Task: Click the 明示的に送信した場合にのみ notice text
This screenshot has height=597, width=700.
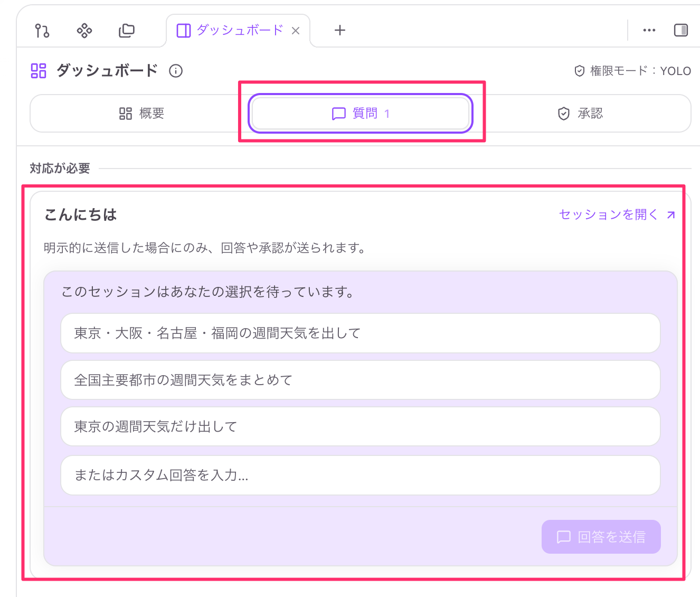Action: (x=205, y=248)
